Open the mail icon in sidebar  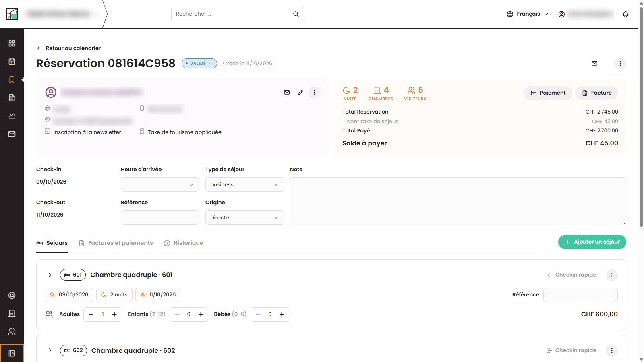[x=12, y=134]
